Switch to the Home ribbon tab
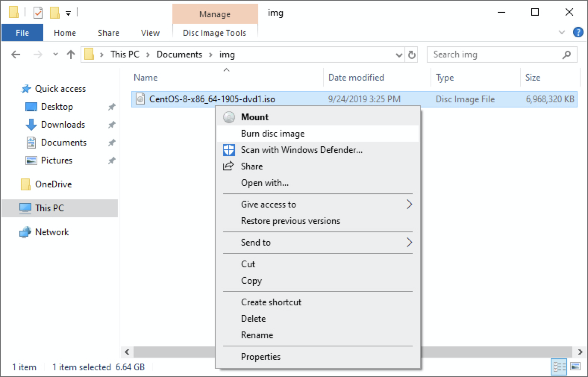This screenshot has height=377, width=588. click(x=65, y=33)
